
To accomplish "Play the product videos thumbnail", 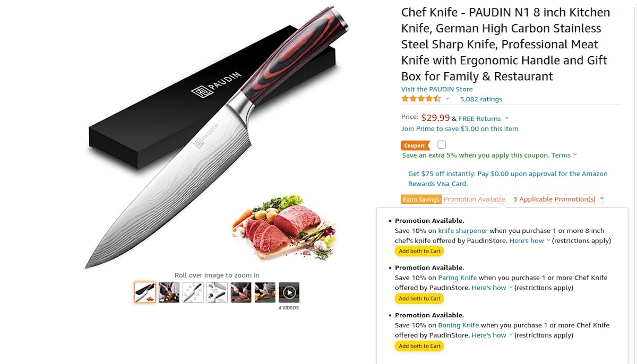I will tap(289, 292).
